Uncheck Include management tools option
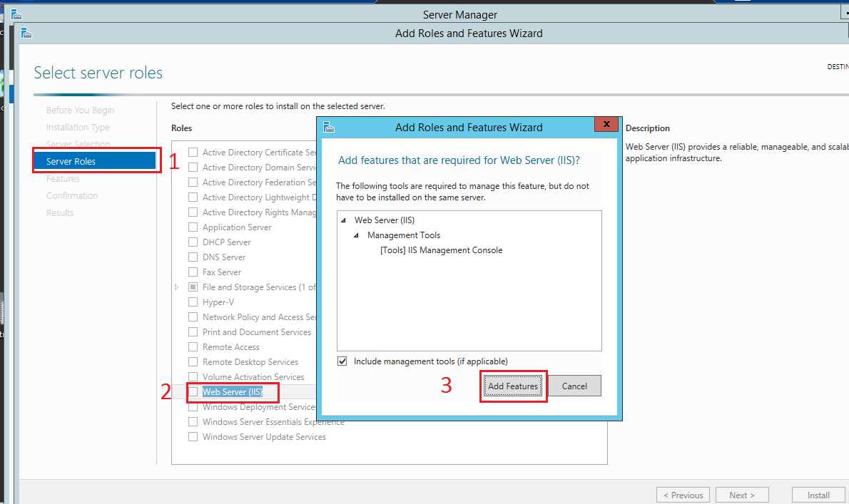The height and width of the screenshot is (504, 849). 342,361
